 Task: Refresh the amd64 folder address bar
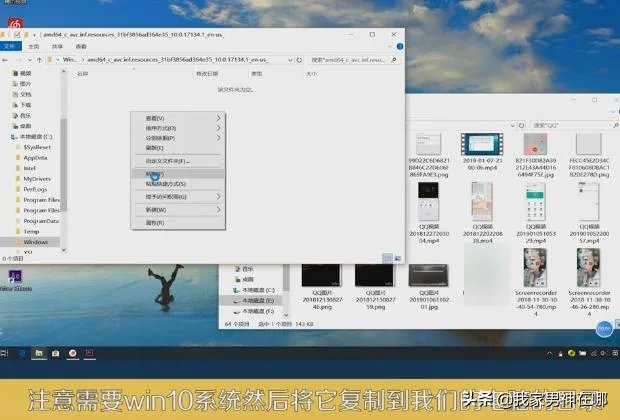[299, 60]
